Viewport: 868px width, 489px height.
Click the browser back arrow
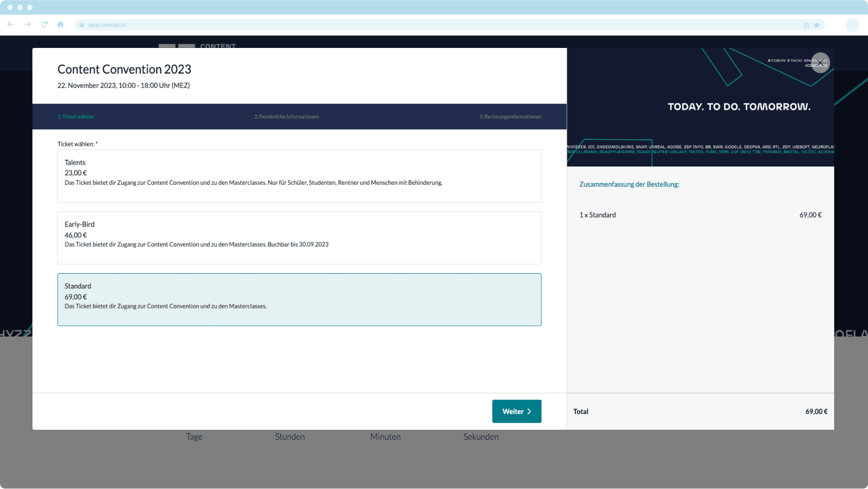pos(10,24)
